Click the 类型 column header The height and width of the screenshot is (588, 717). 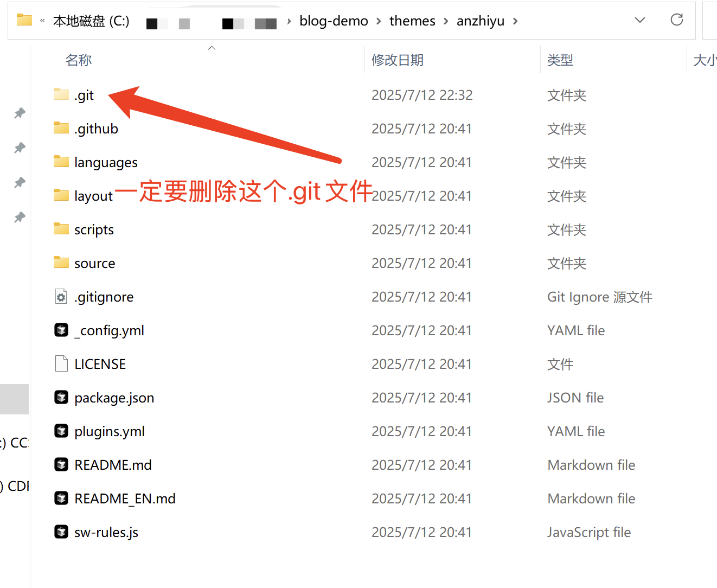[x=560, y=60]
